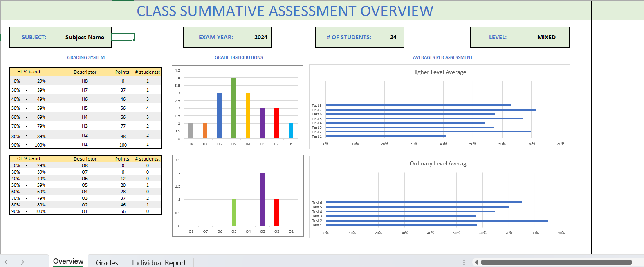Click the HL % band table header
Screen dimensions: 644x267
(x=29, y=72)
